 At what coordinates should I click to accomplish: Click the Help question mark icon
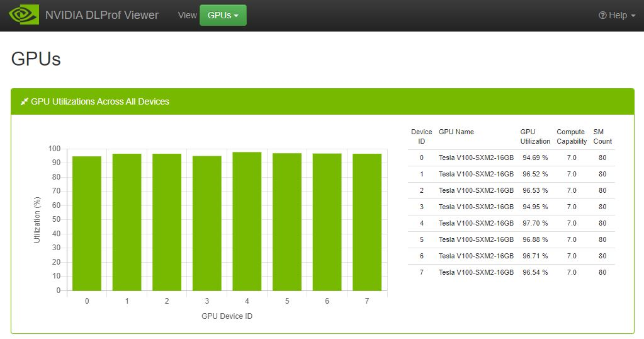602,15
